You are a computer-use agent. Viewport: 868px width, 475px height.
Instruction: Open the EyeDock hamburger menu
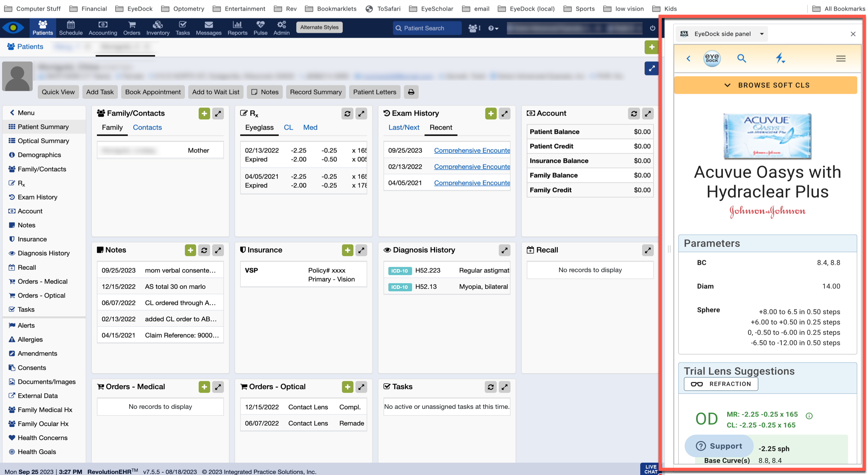tap(841, 59)
